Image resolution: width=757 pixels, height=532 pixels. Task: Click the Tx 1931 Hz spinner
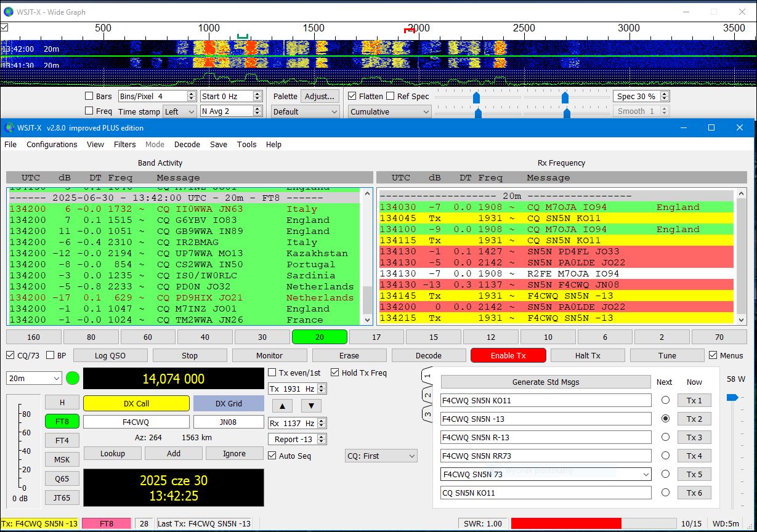[x=297, y=389]
